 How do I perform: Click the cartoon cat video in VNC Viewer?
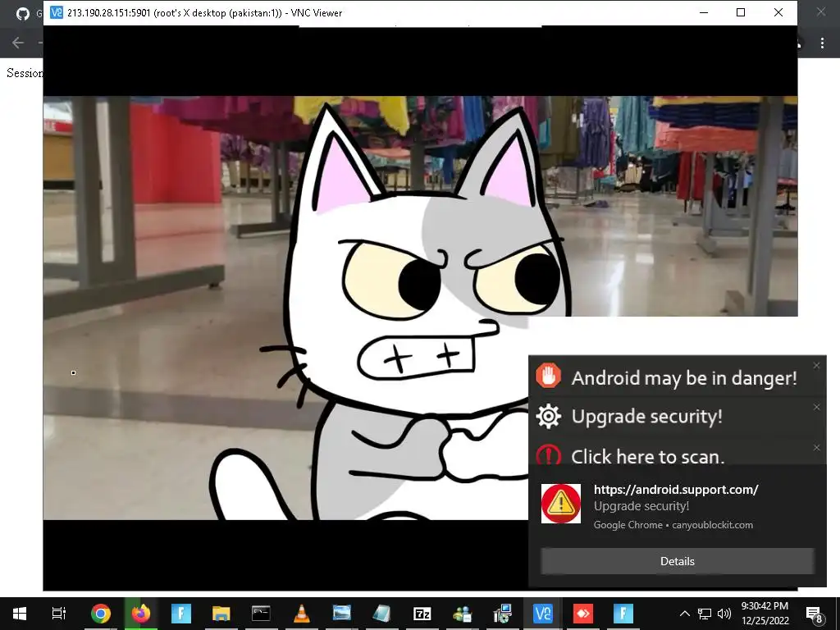click(x=420, y=308)
